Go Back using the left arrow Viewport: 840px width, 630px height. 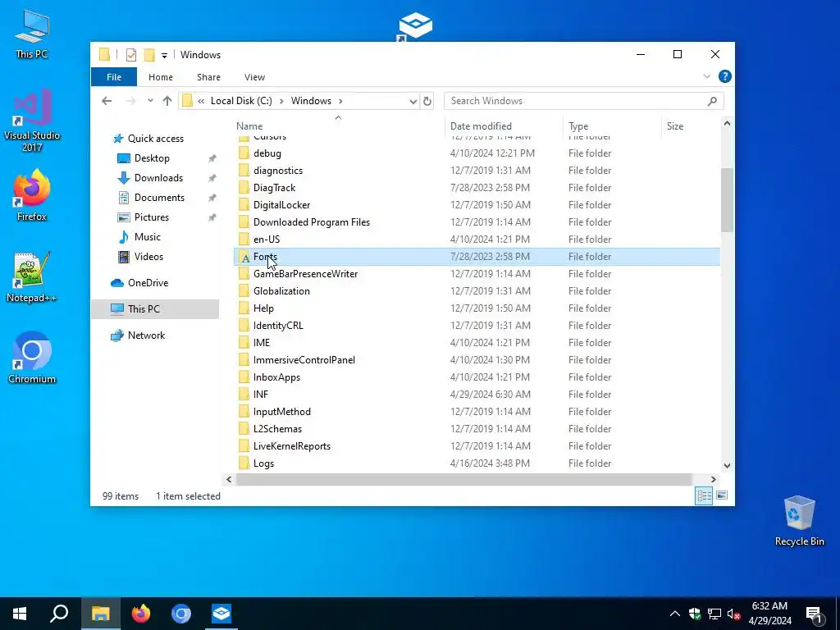tap(107, 101)
